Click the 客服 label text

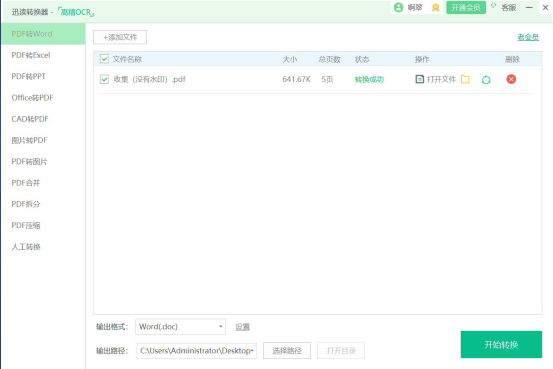[509, 7]
